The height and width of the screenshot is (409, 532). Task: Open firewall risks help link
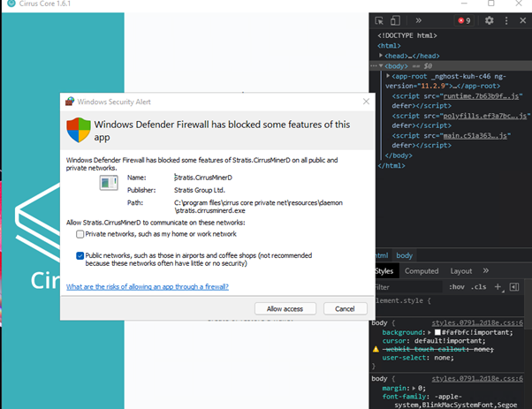148,286
